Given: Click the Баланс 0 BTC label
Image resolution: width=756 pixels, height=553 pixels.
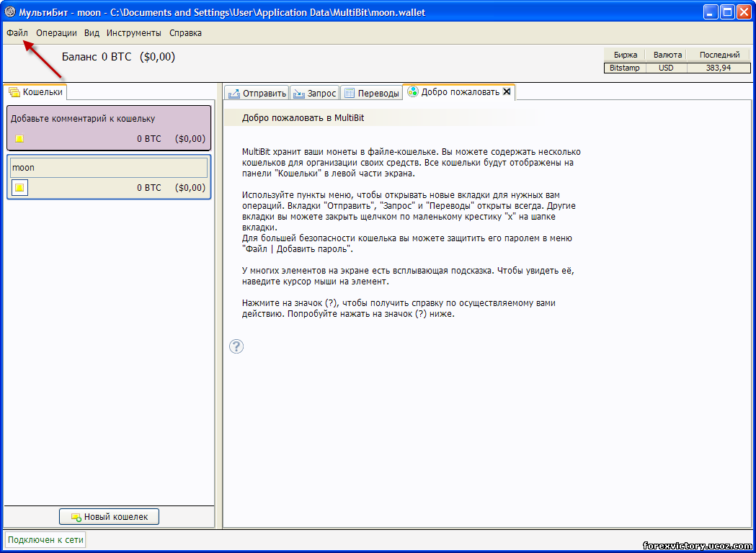Looking at the screenshot, I should [x=97, y=57].
